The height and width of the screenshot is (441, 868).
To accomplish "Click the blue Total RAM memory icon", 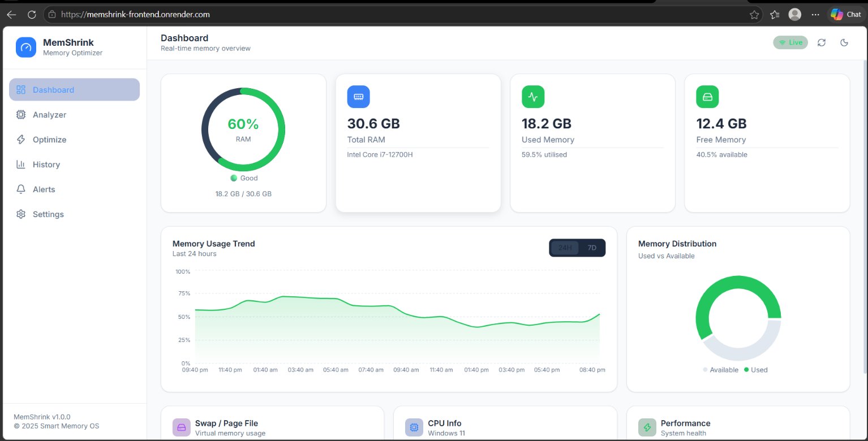I will tap(358, 97).
